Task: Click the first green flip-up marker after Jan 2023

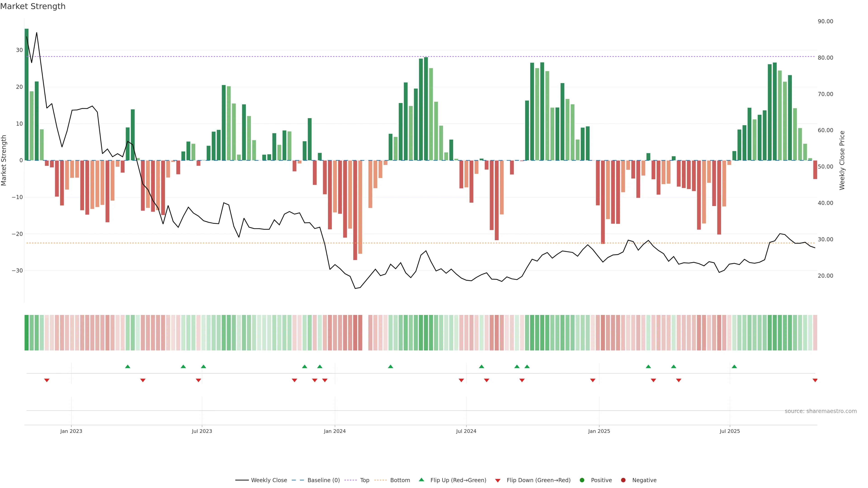Action: pos(128,366)
